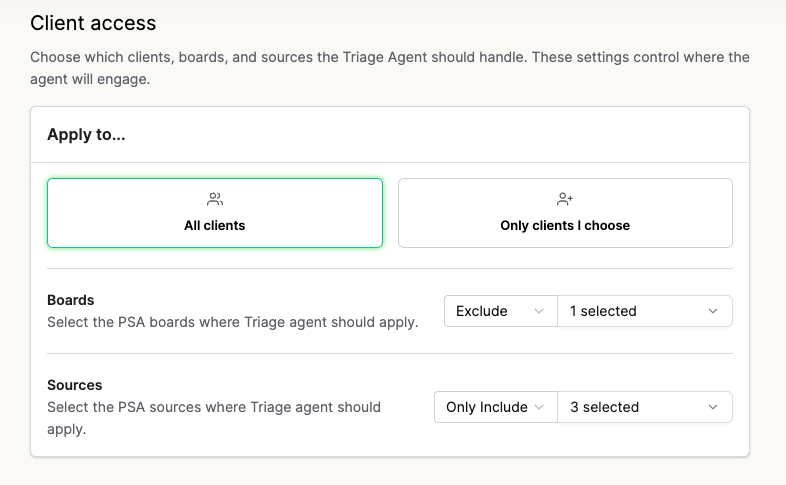Select the All clients option card
786x485 pixels.
click(x=214, y=212)
